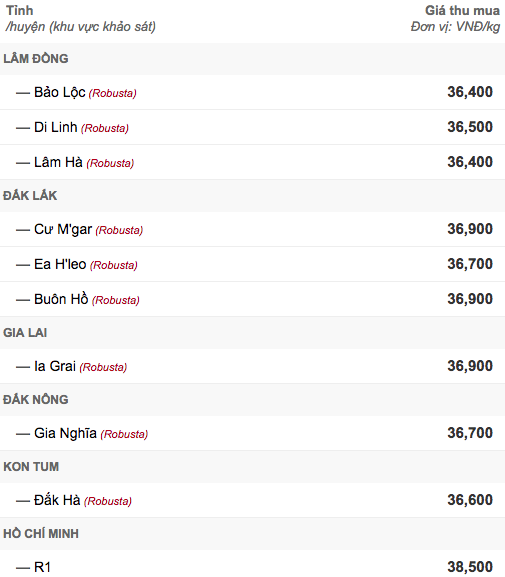505x577 pixels.
Task: Select the Gia Nghĩa Robusta row
Action: click(x=252, y=433)
